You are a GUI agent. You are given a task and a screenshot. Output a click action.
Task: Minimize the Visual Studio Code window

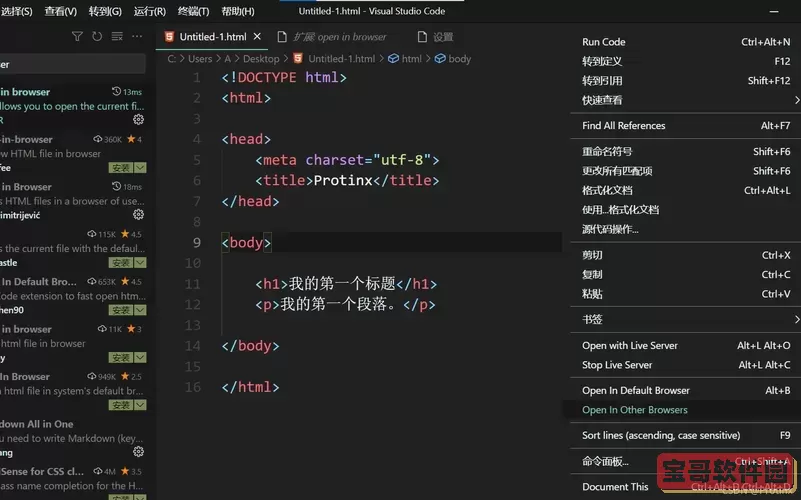click(x=774, y=11)
